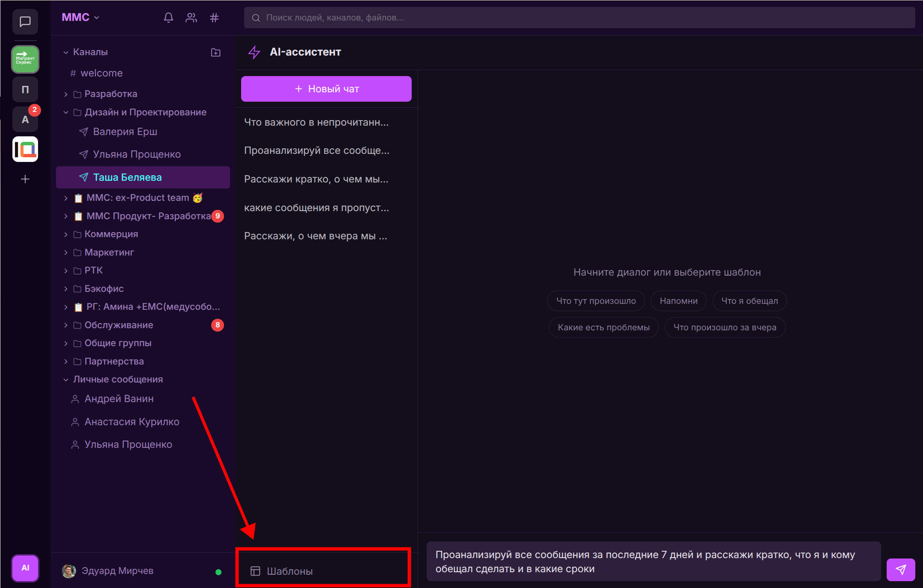Image resolution: width=923 pixels, height=588 pixels.
Task: Click the add folder icon beside Каналы
Action: pyautogui.click(x=216, y=52)
